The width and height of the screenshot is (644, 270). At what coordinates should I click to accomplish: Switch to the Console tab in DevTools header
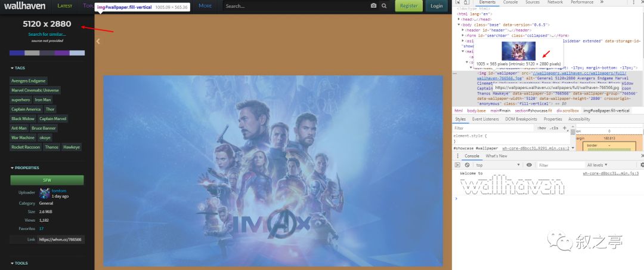pos(510,2)
